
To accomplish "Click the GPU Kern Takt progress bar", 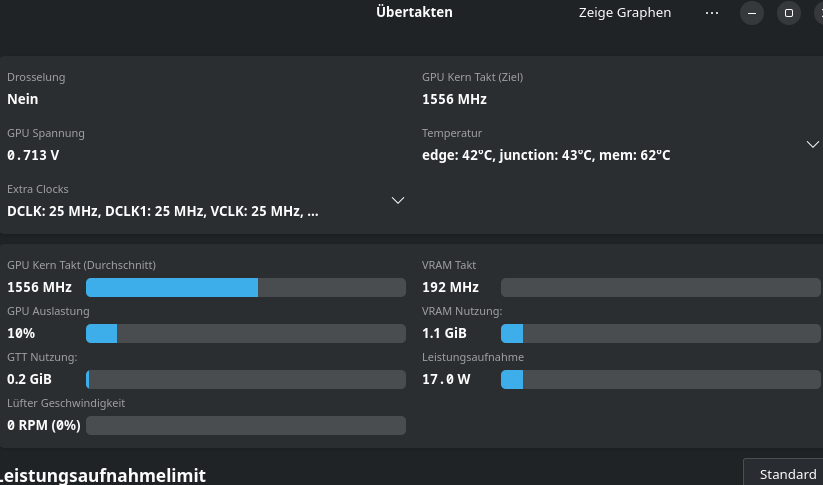I will click(246, 288).
